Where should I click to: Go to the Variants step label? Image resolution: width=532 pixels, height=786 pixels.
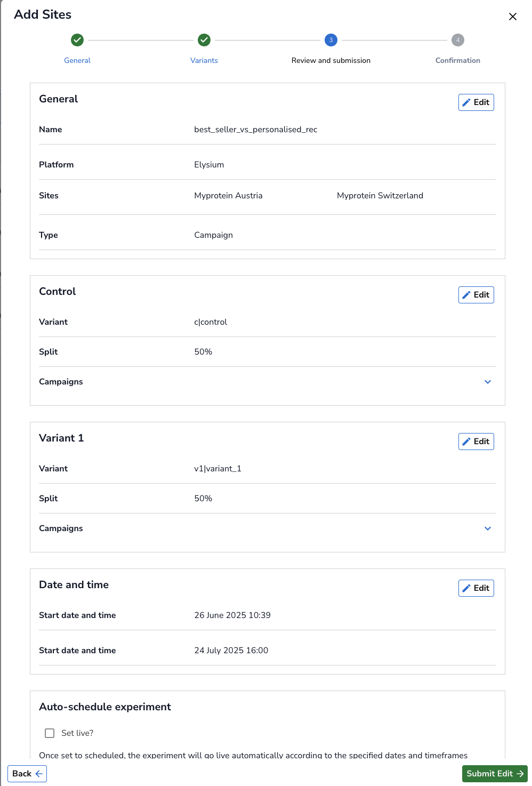point(204,60)
